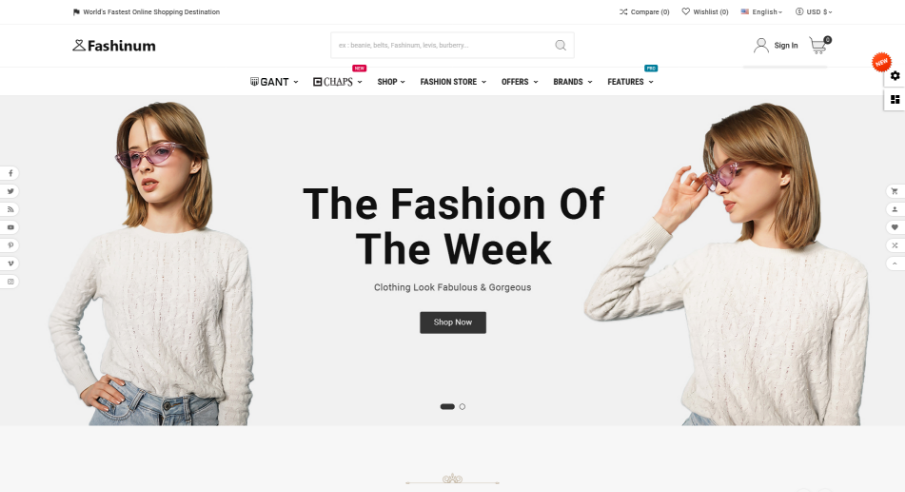Open the Fashion Store menu
Viewport: 905px width, 492px height.
(453, 82)
